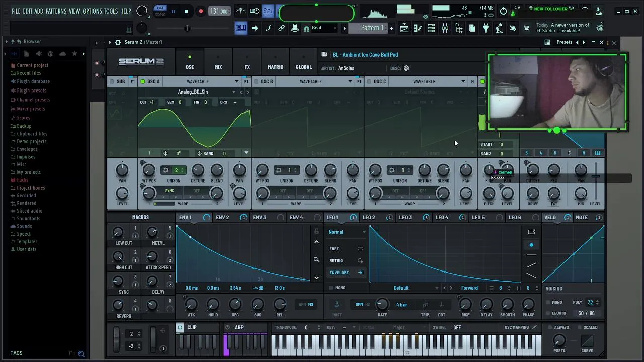Open the LFO Normal mode dropdown
Screen dimensions: 644x362
click(347, 232)
